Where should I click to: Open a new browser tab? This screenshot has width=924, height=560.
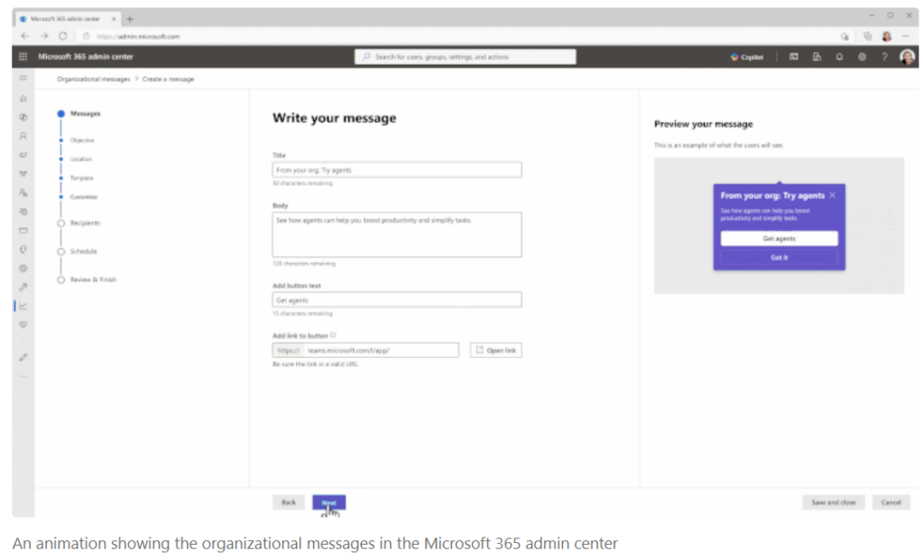tap(130, 19)
